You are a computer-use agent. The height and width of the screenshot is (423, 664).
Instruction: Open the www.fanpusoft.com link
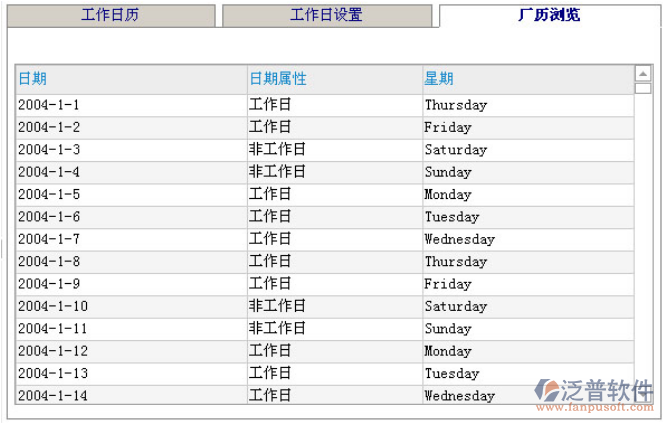point(596,407)
